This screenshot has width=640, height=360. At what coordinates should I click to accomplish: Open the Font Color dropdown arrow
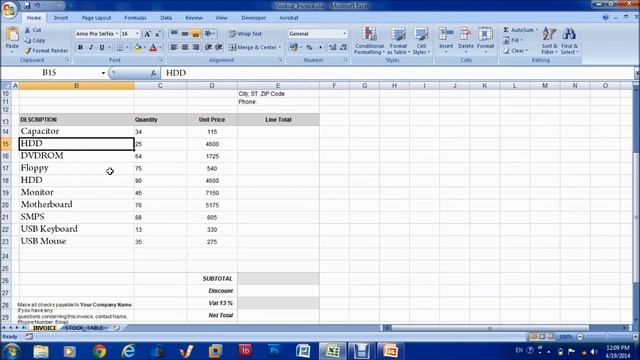[160, 48]
